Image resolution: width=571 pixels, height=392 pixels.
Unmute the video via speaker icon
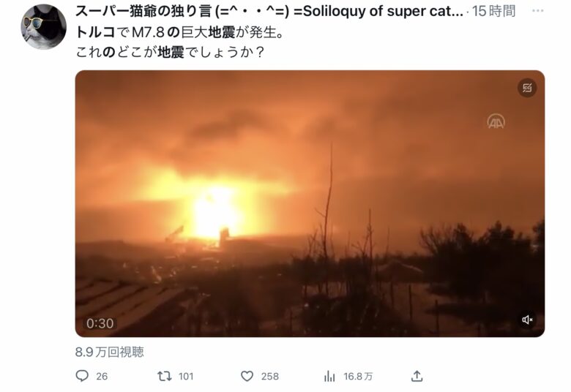pyautogui.click(x=527, y=320)
